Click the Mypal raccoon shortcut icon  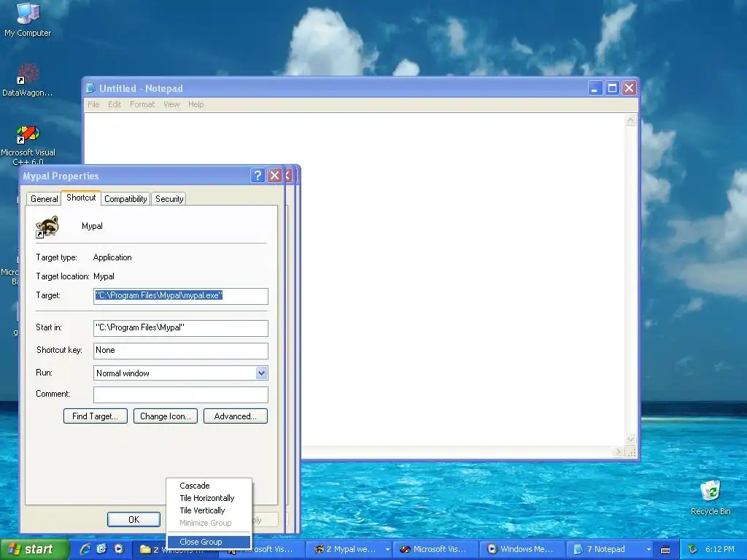click(47, 227)
